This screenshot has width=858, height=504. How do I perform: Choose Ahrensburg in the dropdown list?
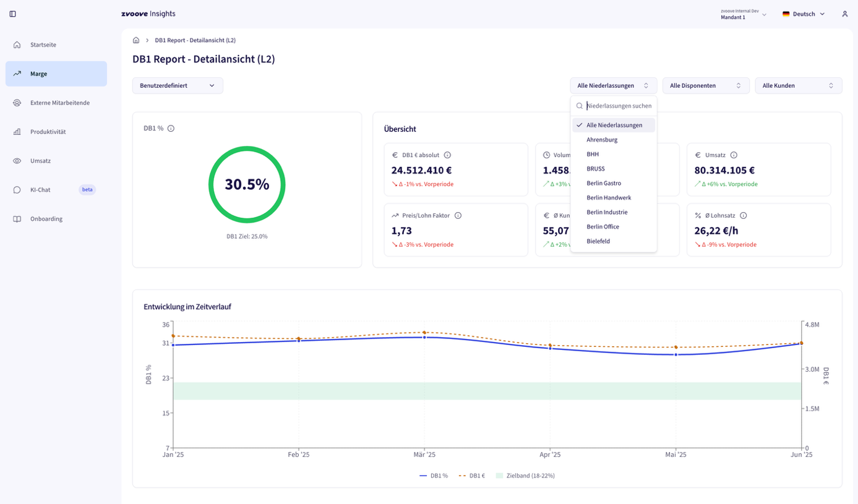tap(602, 140)
